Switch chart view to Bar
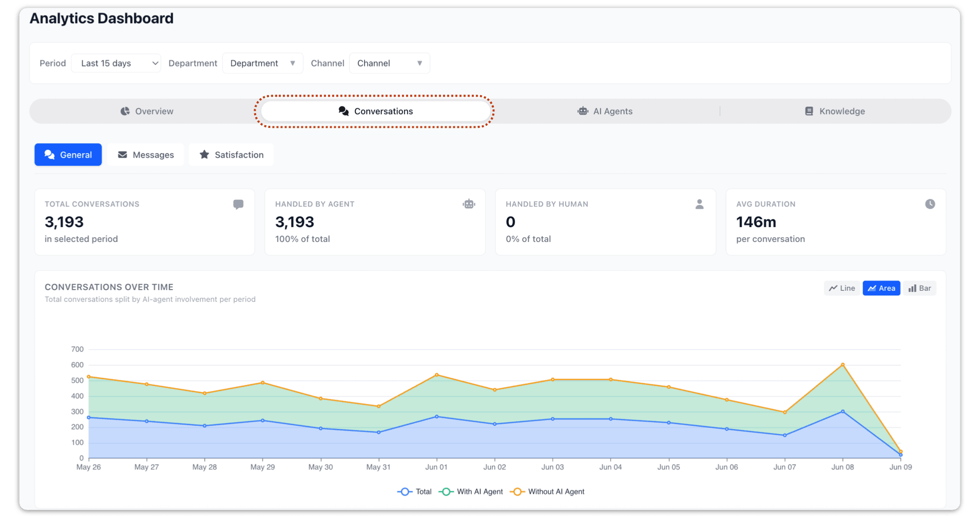The height and width of the screenshot is (526, 980). coord(919,288)
